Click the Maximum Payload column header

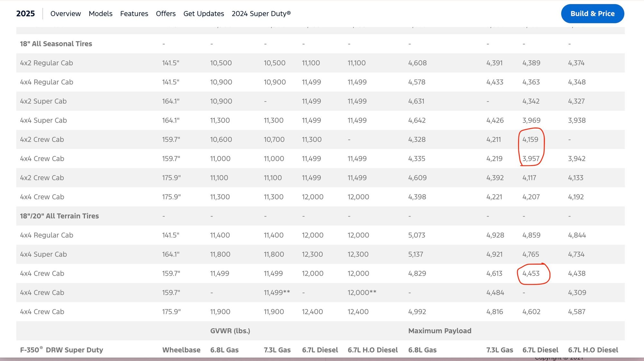[440, 331]
